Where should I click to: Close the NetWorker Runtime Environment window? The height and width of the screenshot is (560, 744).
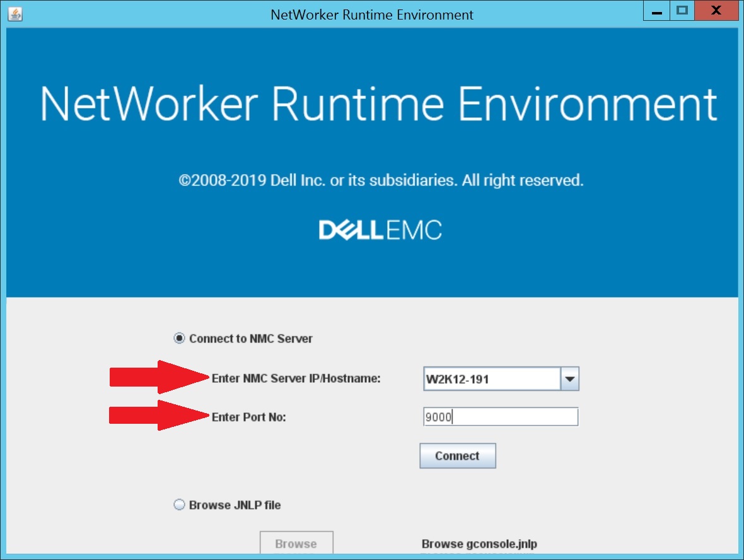pos(716,10)
